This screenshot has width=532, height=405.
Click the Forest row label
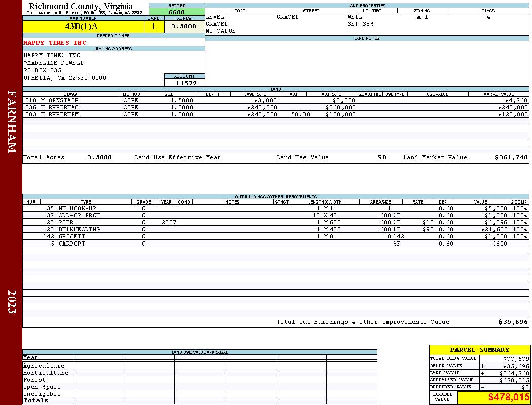coord(34,380)
